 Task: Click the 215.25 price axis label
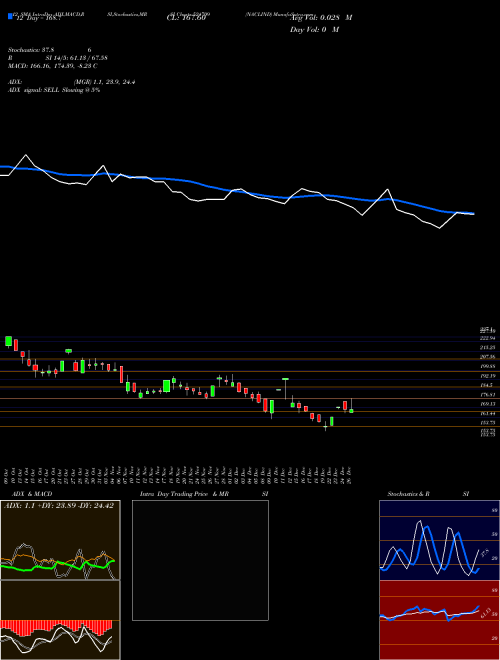pyautogui.click(x=489, y=347)
